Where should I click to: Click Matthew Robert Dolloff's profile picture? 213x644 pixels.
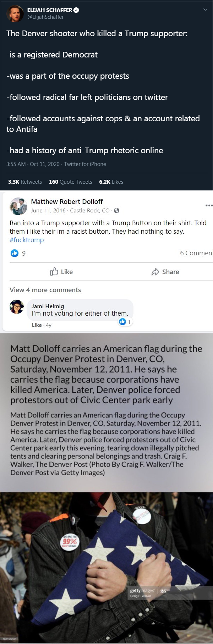18,206
